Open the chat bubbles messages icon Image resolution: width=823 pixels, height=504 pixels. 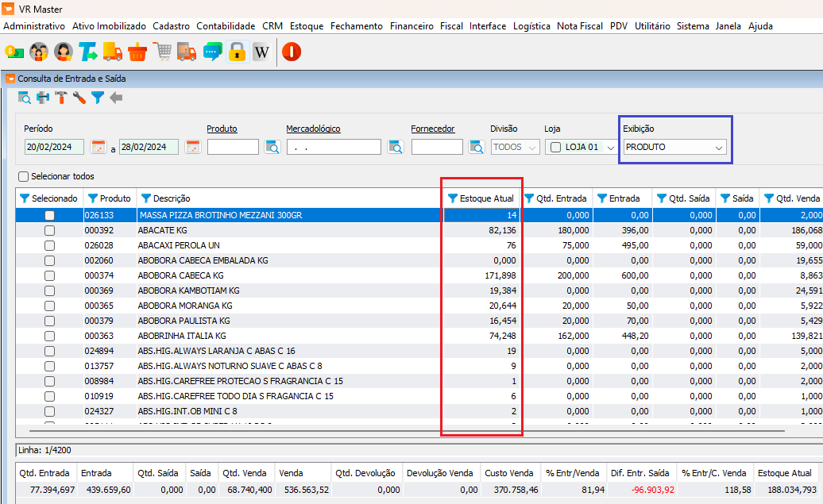click(212, 52)
